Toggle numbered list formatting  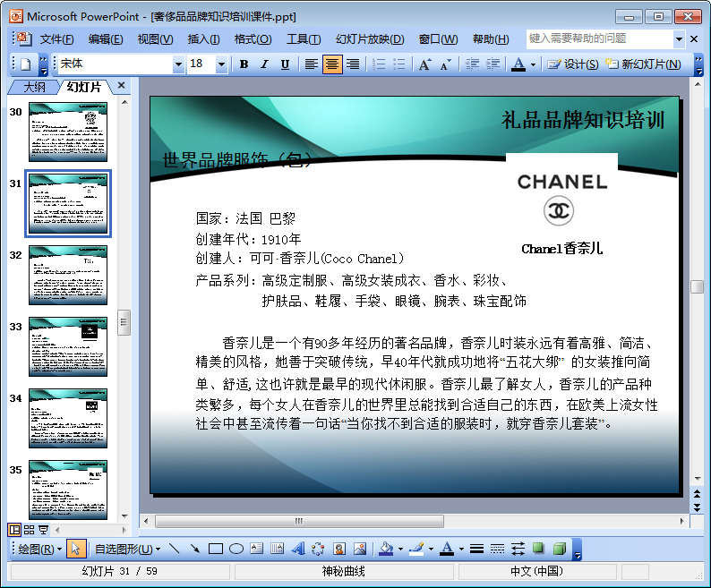click(379, 64)
